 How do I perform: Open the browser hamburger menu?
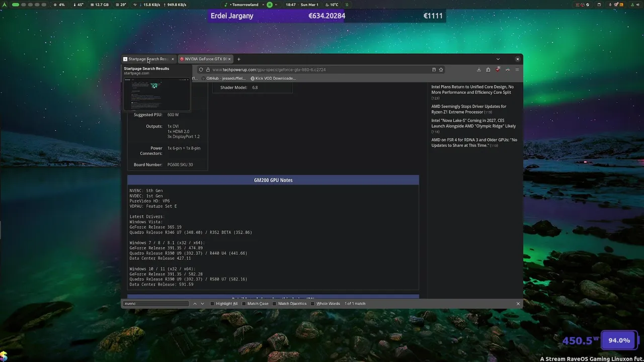click(x=517, y=69)
